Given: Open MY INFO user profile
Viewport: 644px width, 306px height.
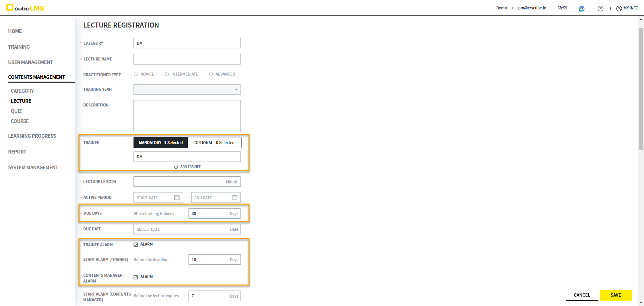Looking at the screenshot, I should [627, 8].
